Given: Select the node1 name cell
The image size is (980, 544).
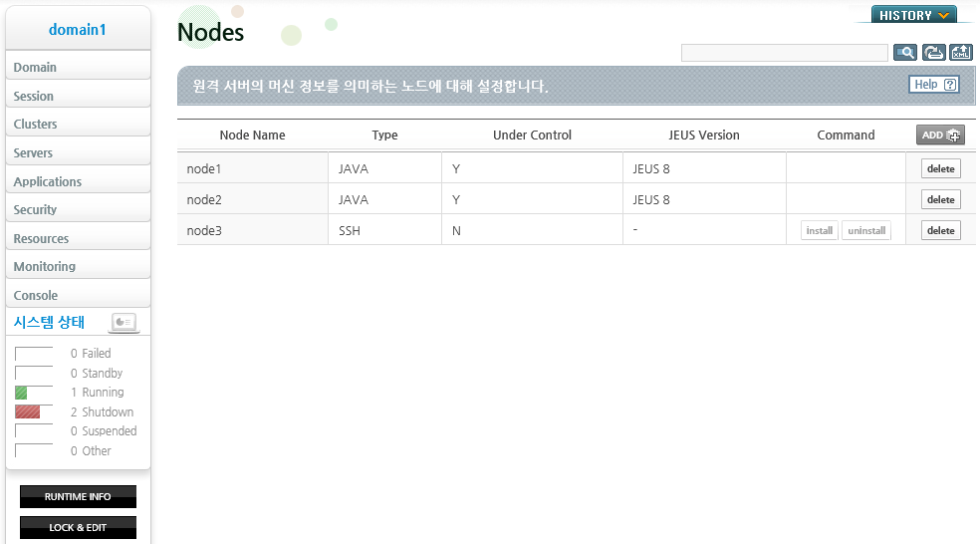Looking at the screenshot, I should [253, 168].
